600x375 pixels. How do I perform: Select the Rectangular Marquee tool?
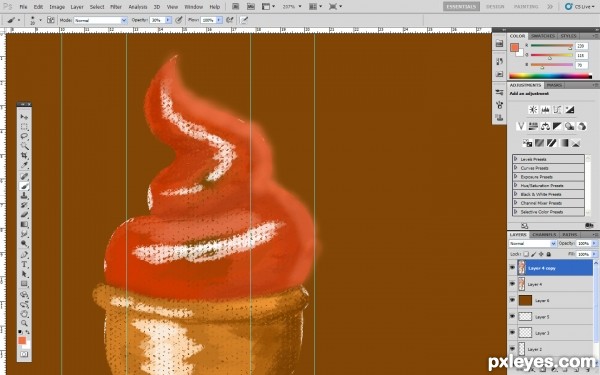click(24, 127)
